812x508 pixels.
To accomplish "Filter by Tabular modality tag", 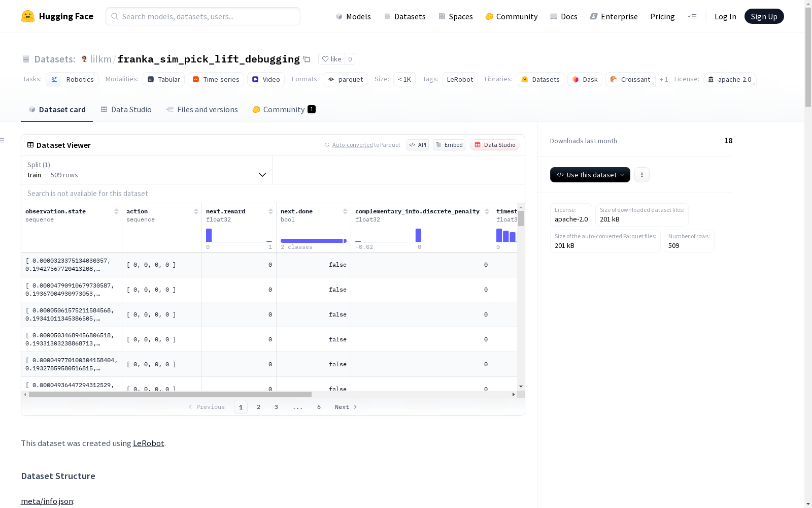I will (x=164, y=79).
